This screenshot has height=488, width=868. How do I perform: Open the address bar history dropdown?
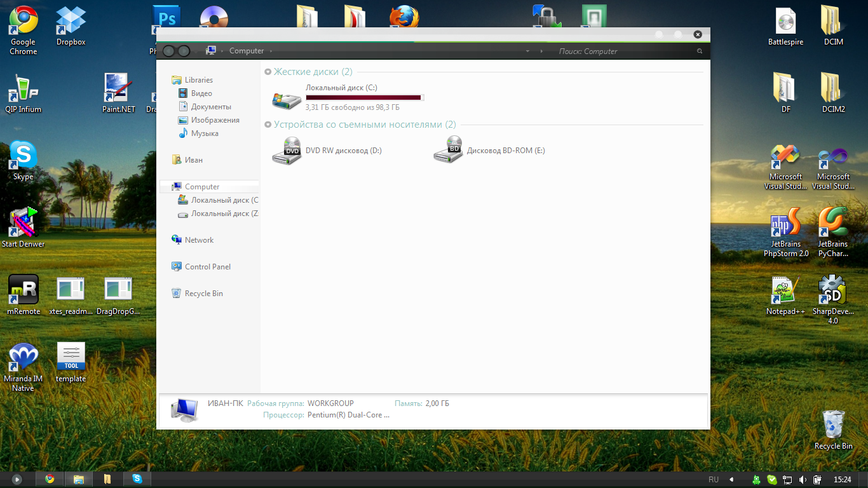click(527, 51)
